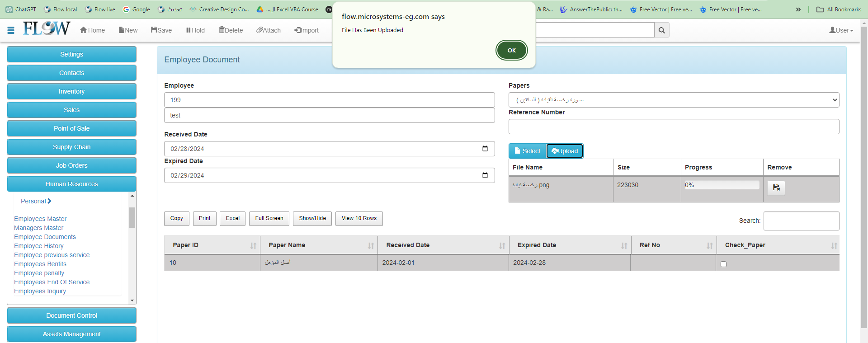Click the Attach paperclip toolbar item

pyautogui.click(x=269, y=30)
